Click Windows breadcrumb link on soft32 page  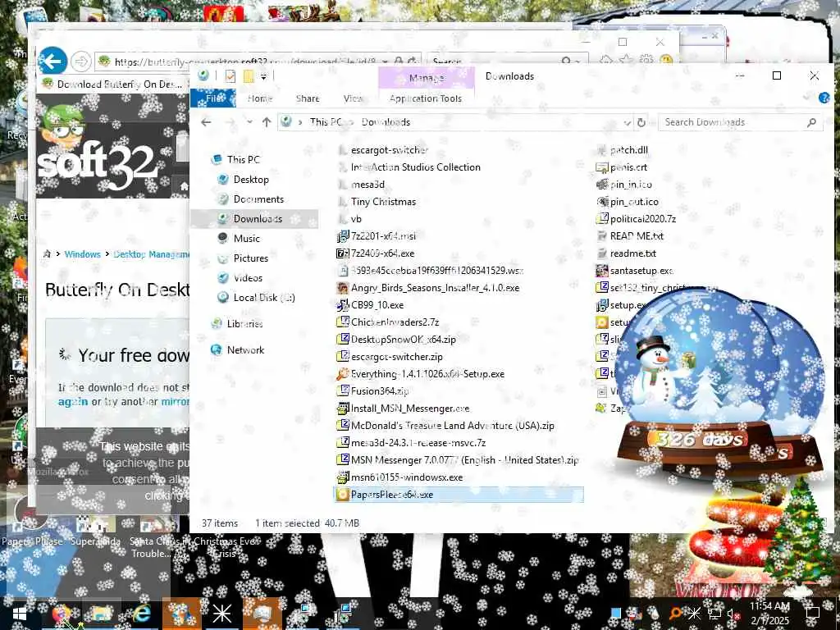coord(83,254)
